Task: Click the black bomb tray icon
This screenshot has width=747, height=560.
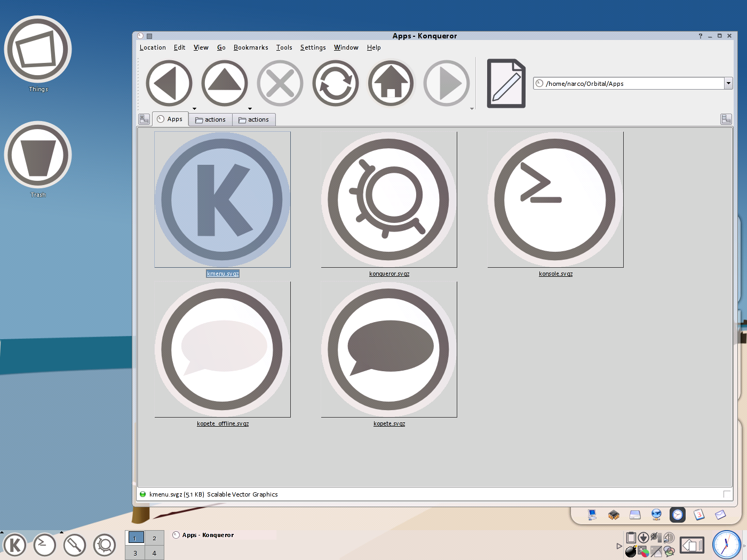Action: (631, 551)
